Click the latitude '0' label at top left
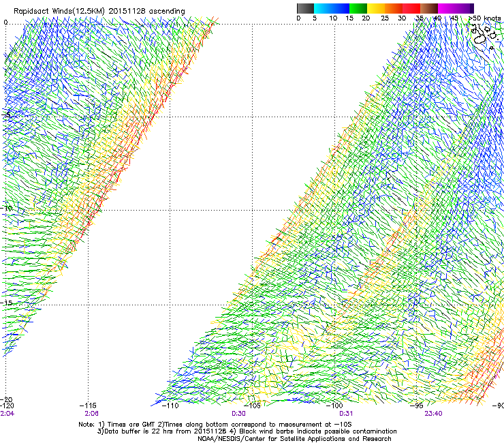Viewport: 504px width, 443px height. [5, 22]
